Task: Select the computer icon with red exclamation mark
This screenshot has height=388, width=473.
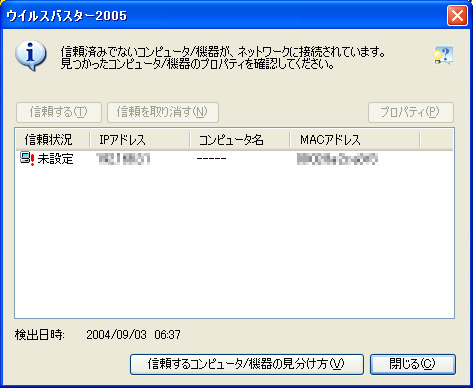Action: pyautogui.click(x=27, y=159)
